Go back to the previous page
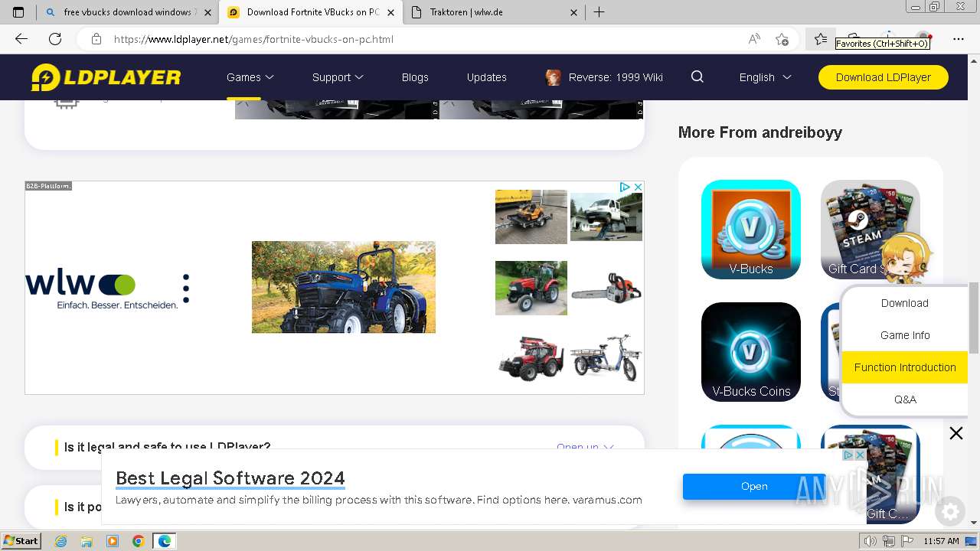Viewport: 980px width, 551px height. tap(21, 39)
